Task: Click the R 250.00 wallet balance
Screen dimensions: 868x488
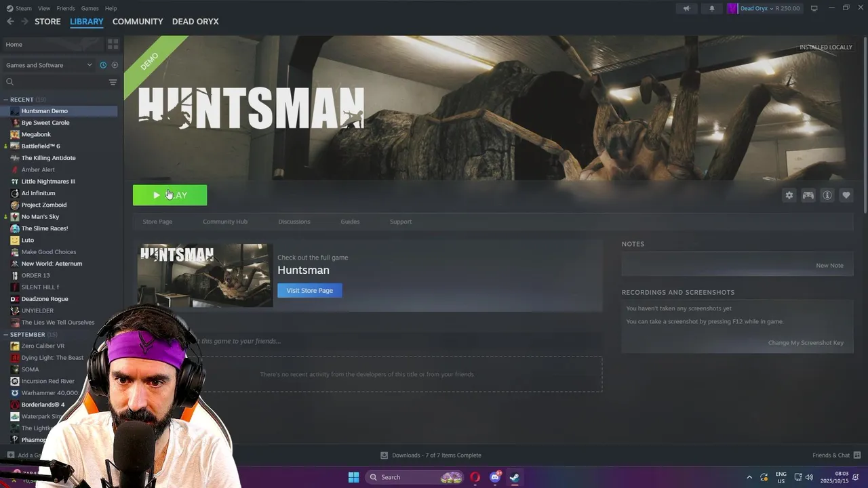Action: coord(787,8)
